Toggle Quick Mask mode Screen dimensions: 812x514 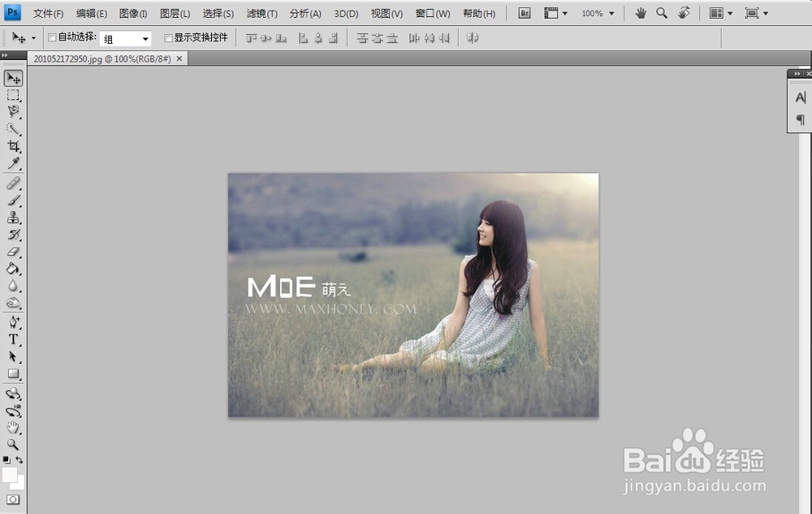click(14, 499)
